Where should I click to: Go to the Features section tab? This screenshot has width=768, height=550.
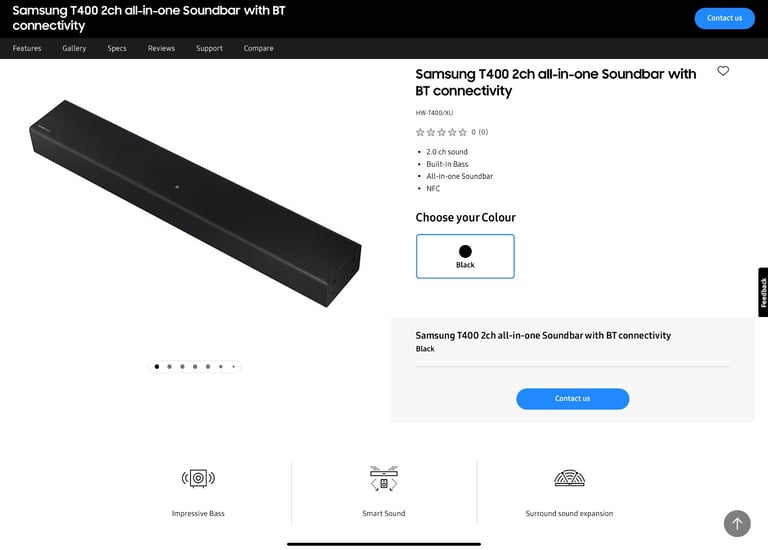(27, 48)
